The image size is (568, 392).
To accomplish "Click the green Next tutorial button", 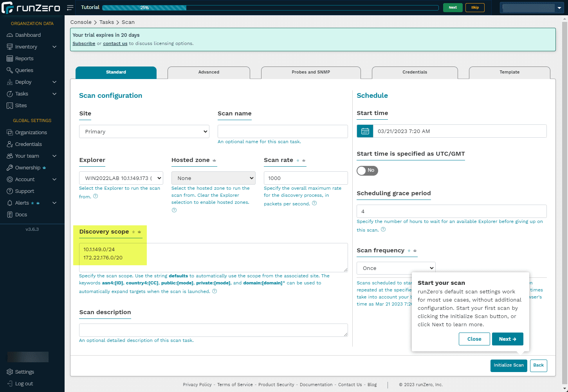I will (x=453, y=7).
